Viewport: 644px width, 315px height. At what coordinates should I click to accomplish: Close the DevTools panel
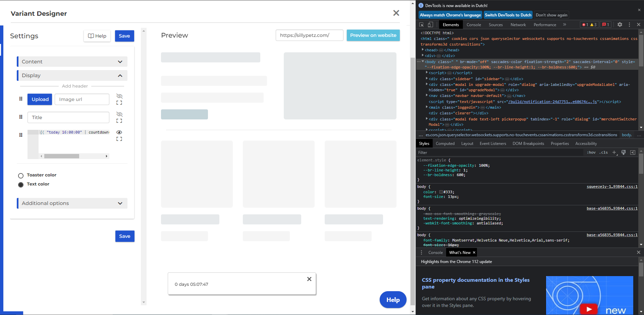[639, 24]
